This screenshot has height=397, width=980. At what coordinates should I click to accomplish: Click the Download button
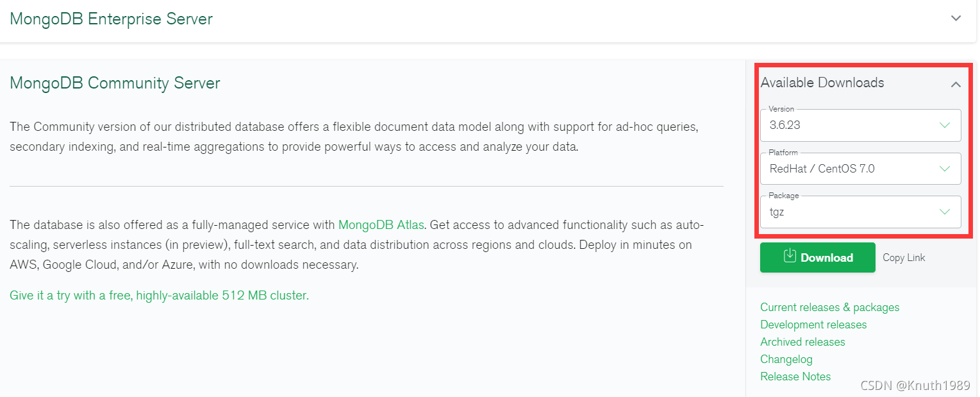tap(817, 257)
